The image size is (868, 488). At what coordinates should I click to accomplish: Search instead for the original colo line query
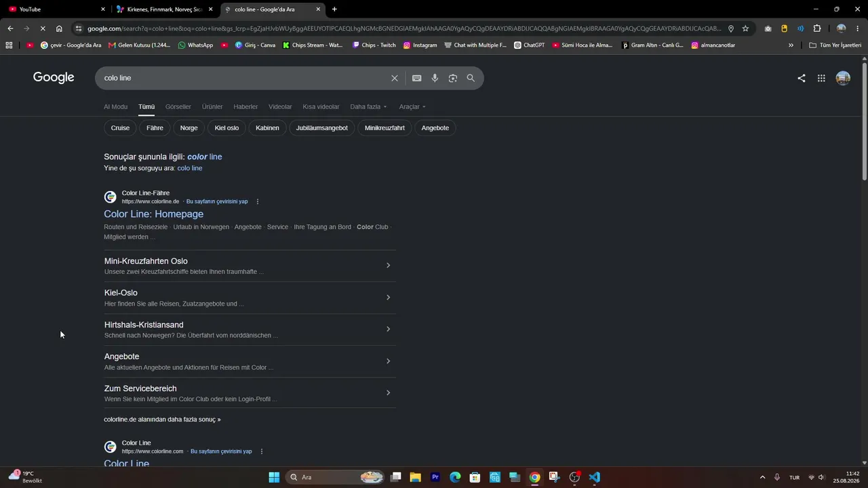pyautogui.click(x=190, y=168)
